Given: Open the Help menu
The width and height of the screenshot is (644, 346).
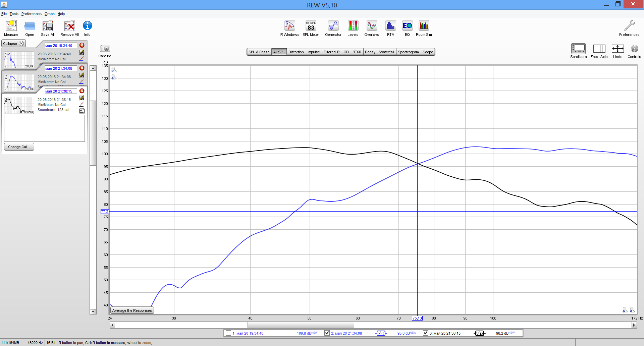Looking at the screenshot, I should 61,14.
